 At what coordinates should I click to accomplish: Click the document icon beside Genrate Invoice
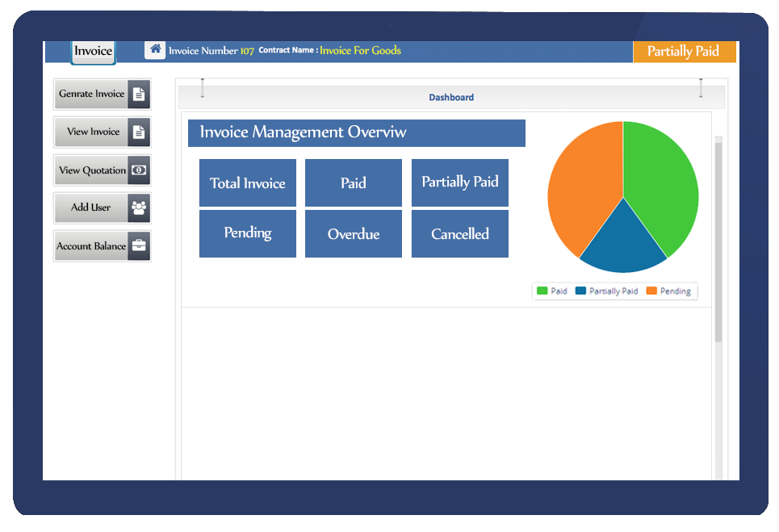point(139,94)
